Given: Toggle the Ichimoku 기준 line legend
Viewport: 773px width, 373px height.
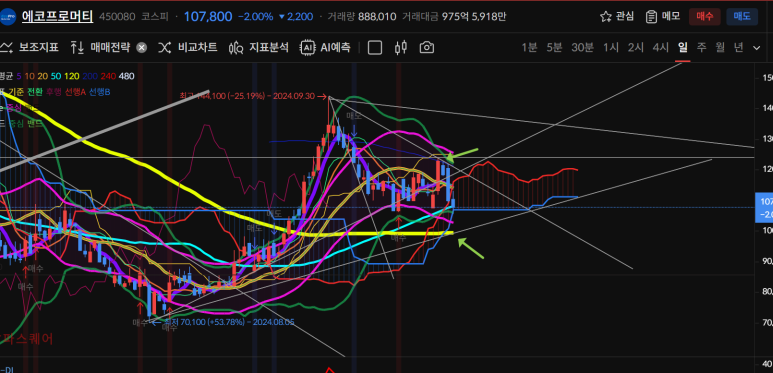Looking at the screenshot, I should coord(15,92).
